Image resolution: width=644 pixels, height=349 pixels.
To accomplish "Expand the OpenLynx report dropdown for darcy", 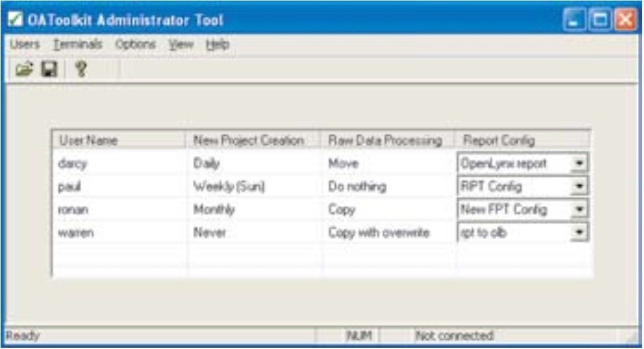I will click(579, 163).
